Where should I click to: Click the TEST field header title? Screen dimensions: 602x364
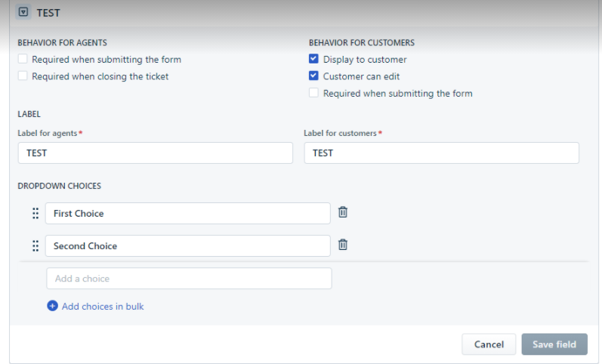pyautogui.click(x=48, y=13)
